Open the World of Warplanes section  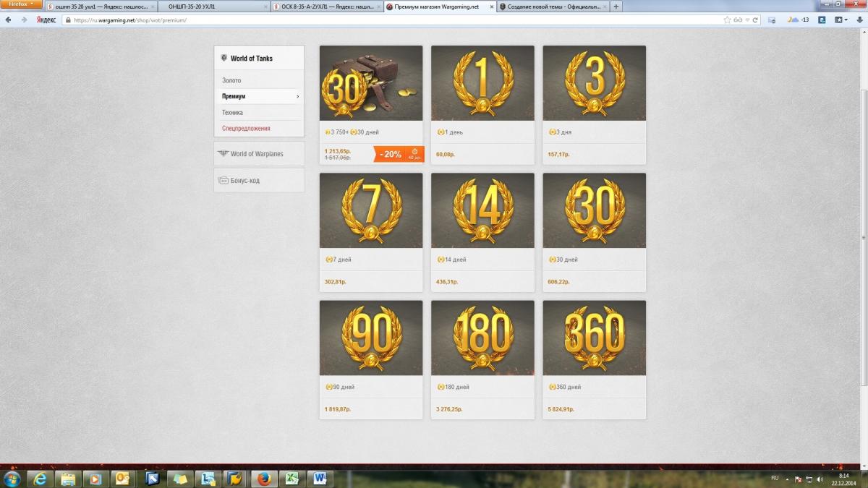pos(259,154)
